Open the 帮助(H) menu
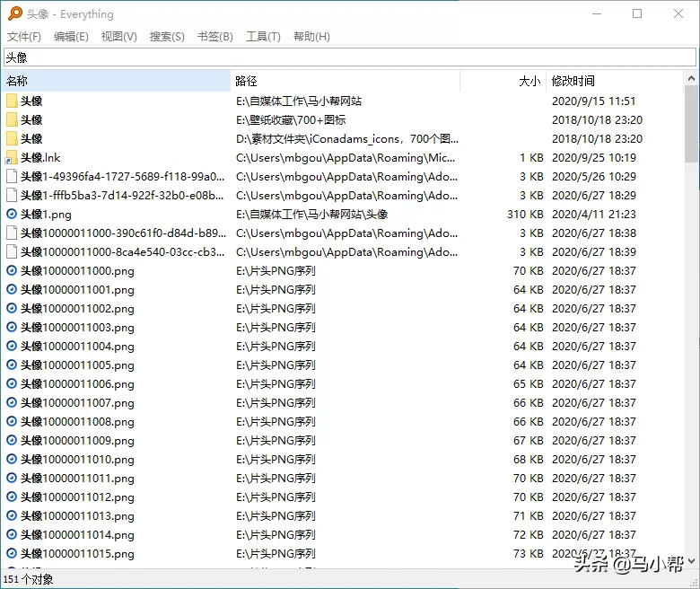Image resolution: width=700 pixels, height=589 pixels. pyautogui.click(x=311, y=37)
